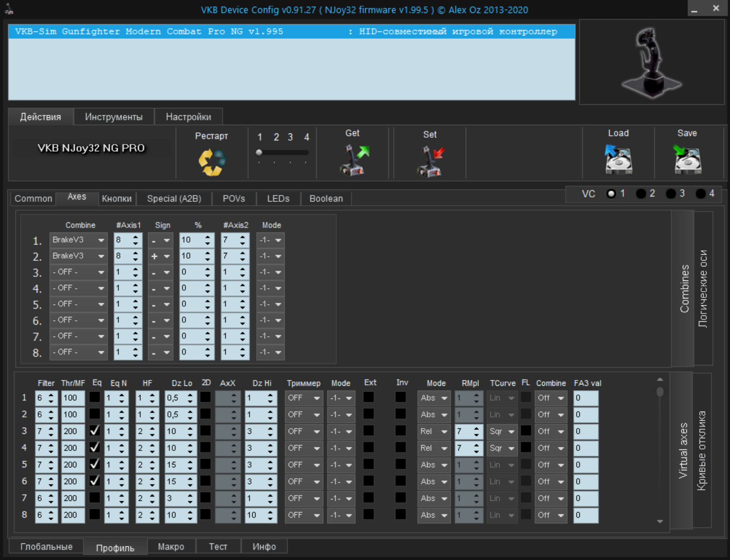The width and height of the screenshot is (730, 560).
Task: Open the Макро bottom tab
Action: click(171, 546)
